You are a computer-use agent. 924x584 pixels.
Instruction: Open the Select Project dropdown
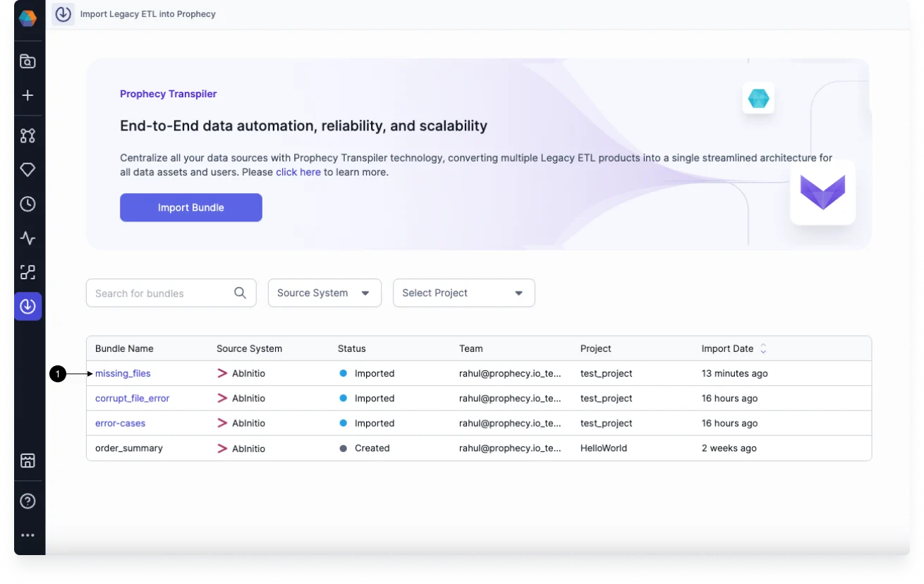[x=463, y=293]
